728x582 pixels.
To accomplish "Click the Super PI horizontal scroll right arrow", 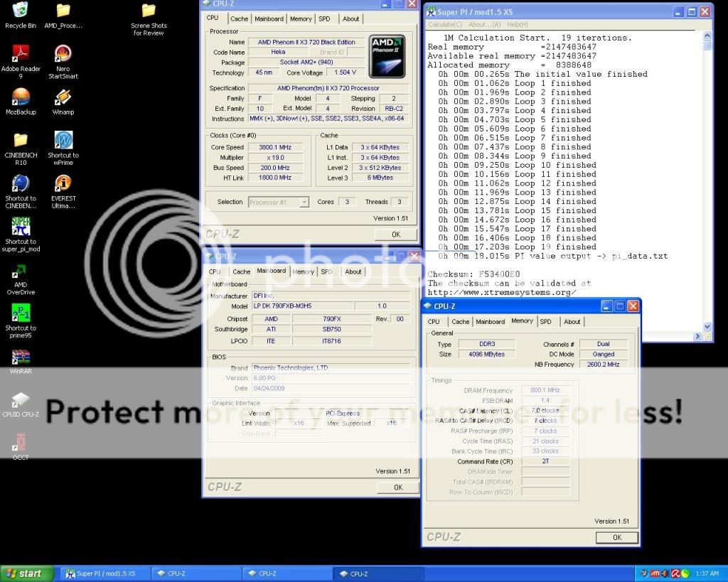I will (697, 336).
